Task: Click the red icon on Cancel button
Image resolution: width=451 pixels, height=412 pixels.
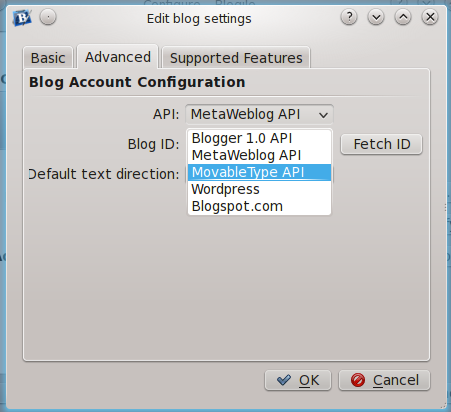Action: point(358,380)
